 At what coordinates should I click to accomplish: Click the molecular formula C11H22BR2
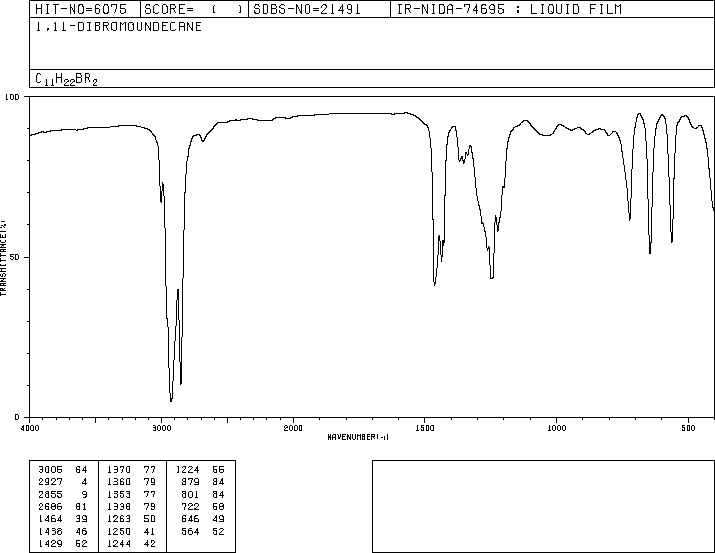click(x=67, y=79)
